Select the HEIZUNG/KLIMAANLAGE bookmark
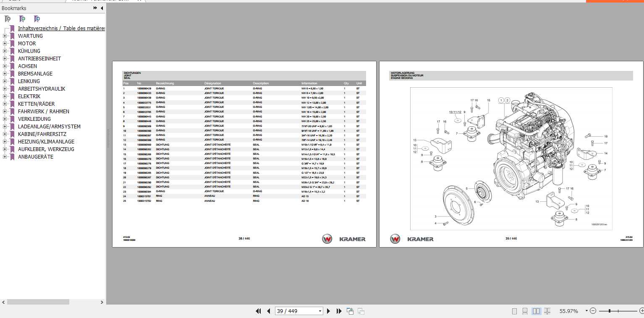The image size is (644, 318). click(46, 142)
